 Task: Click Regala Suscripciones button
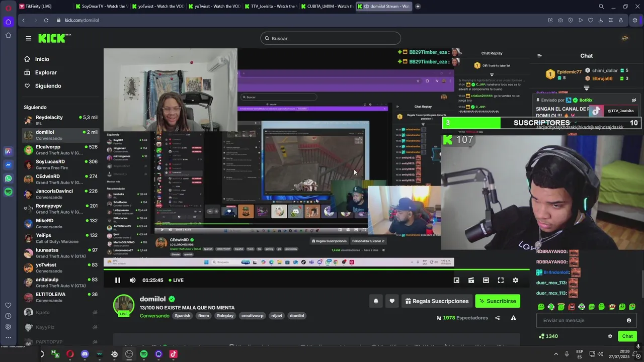(437, 301)
